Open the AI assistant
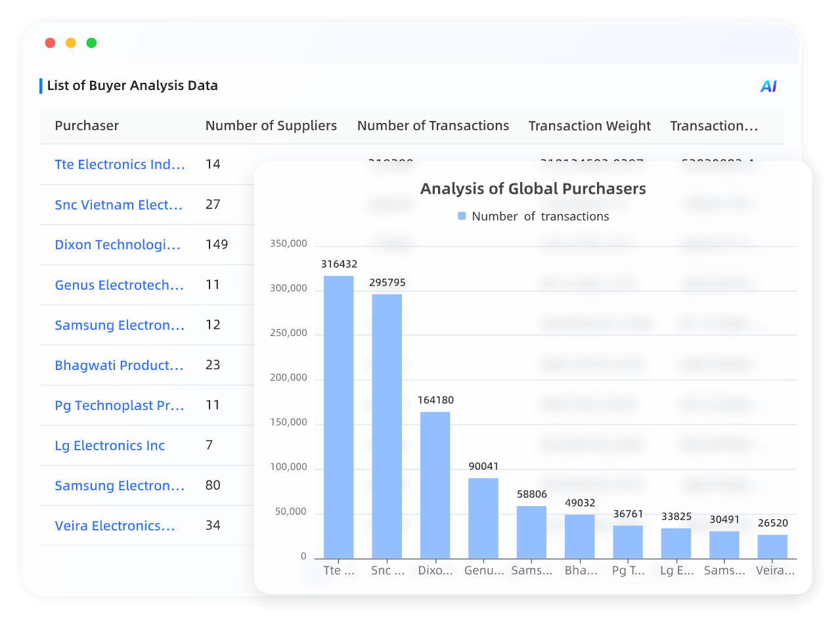Viewport: 840px width, 627px height. (767, 85)
